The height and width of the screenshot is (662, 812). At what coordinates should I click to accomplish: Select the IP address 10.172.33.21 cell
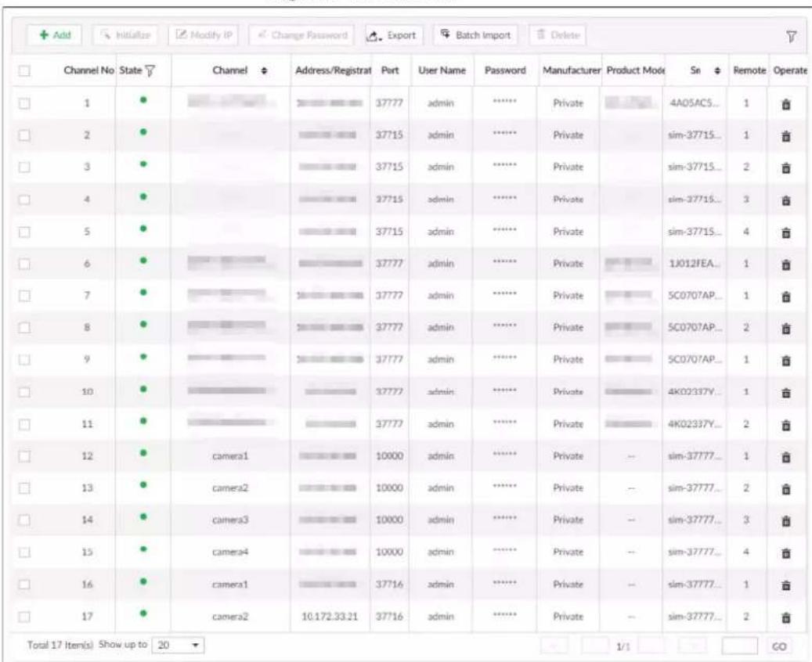(330, 617)
